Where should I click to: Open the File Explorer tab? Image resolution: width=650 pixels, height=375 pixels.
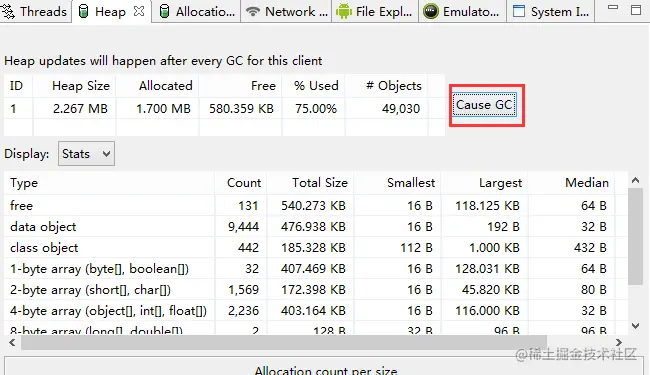[375, 12]
